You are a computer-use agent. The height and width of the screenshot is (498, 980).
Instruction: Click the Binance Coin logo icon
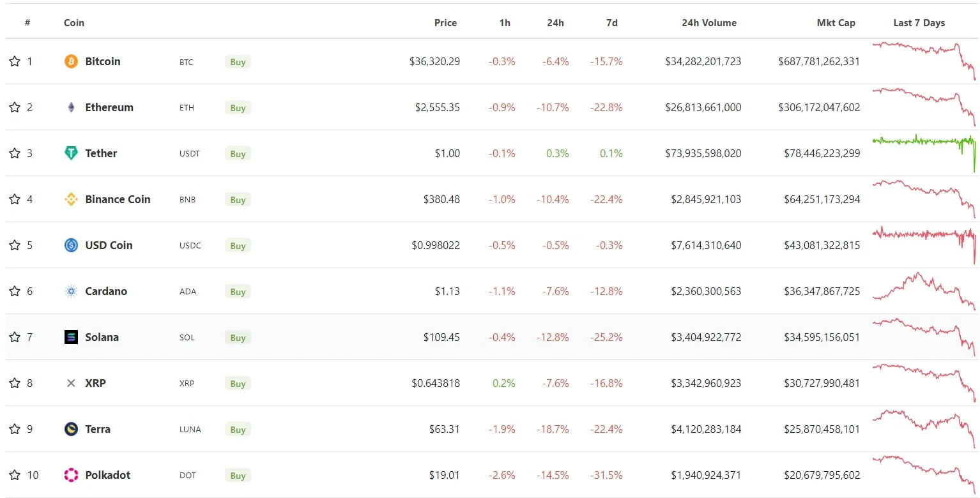(71, 199)
